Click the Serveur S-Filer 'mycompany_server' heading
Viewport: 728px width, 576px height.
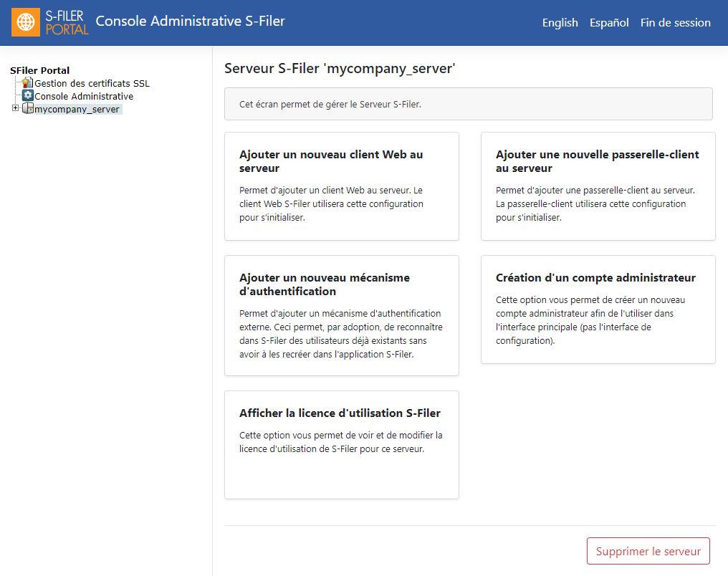pos(340,69)
